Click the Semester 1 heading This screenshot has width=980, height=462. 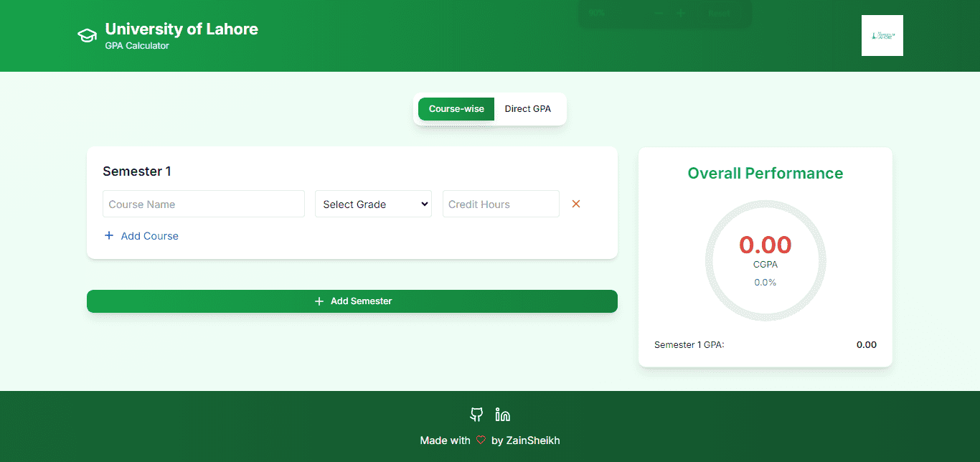tap(137, 171)
